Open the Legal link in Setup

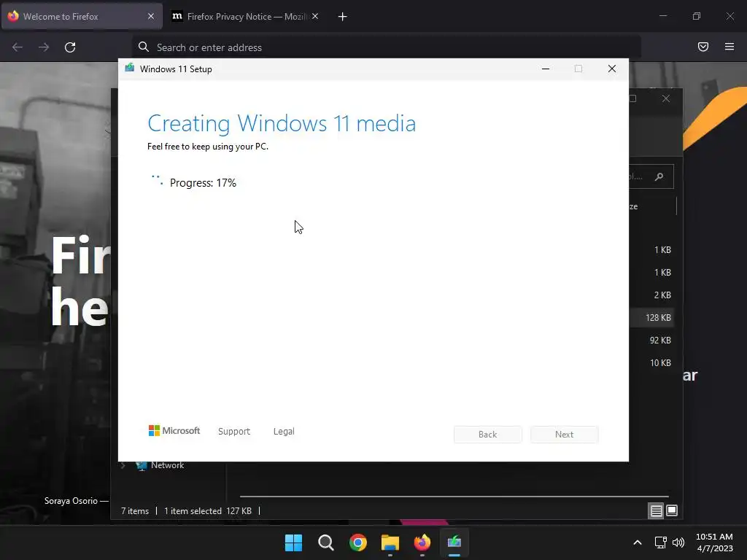click(284, 432)
